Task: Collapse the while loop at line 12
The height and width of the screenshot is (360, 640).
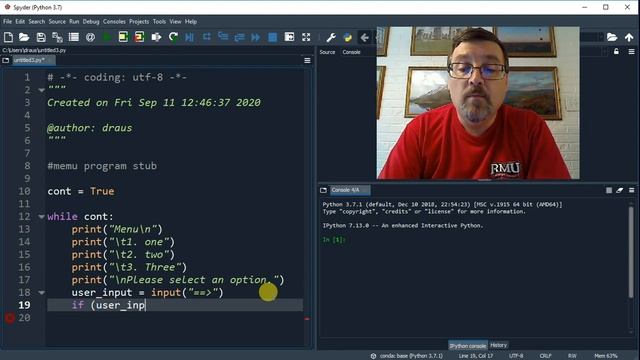Action: tap(41, 216)
